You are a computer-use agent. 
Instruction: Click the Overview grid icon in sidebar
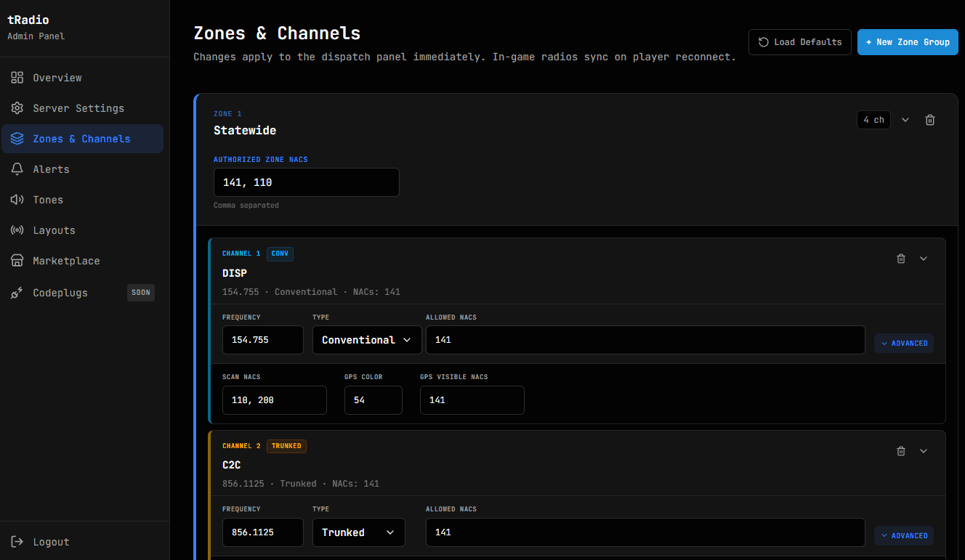click(x=17, y=78)
